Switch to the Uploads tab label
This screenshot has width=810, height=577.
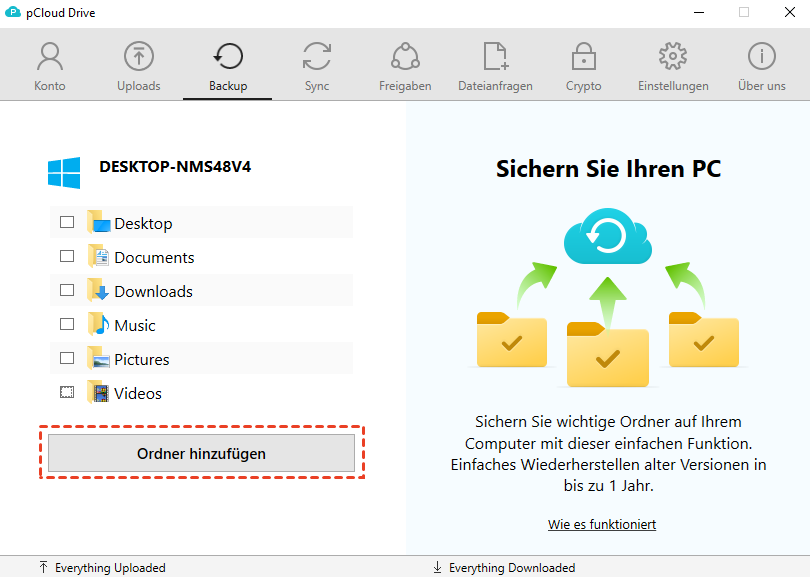click(138, 86)
